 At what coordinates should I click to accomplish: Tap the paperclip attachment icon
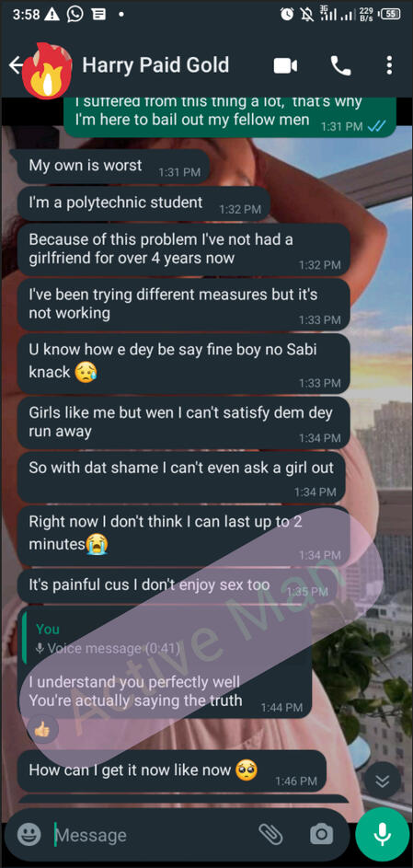pos(271,834)
